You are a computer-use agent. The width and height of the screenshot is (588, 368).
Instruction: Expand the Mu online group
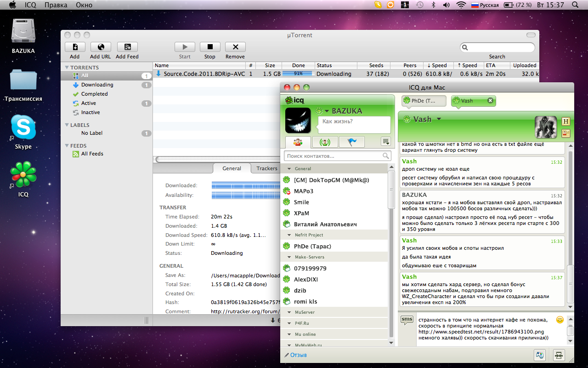pos(289,334)
